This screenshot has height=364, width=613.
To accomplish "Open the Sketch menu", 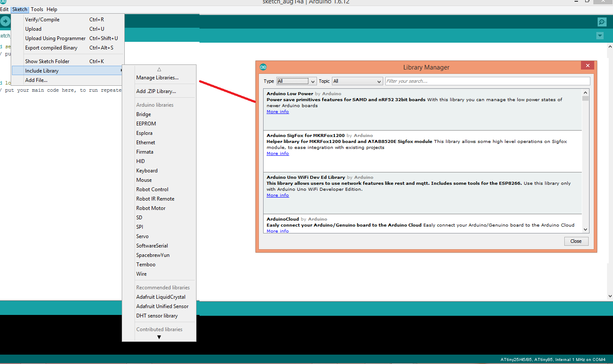I will [x=20, y=9].
